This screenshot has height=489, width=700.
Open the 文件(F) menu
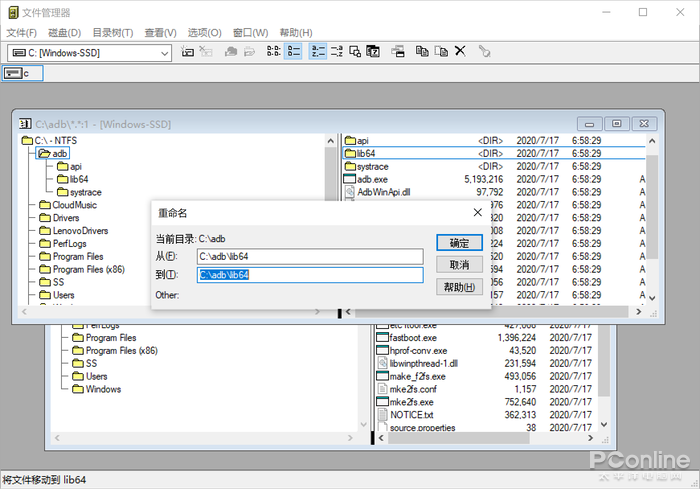pyautogui.click(x=21, y=33)
